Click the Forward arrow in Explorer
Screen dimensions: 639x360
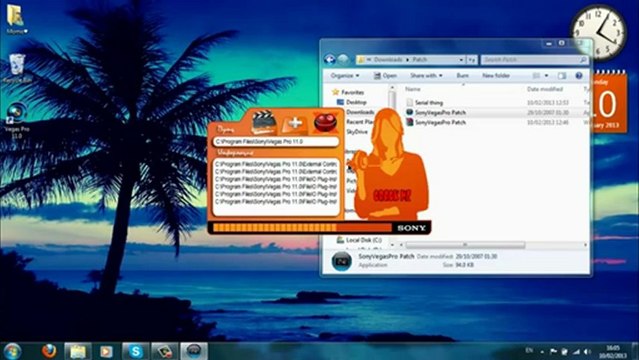(x=343, y=60)
